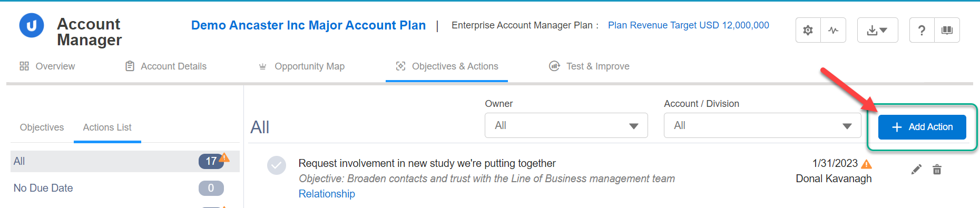Click the Add Action button

tap(922, 127)
